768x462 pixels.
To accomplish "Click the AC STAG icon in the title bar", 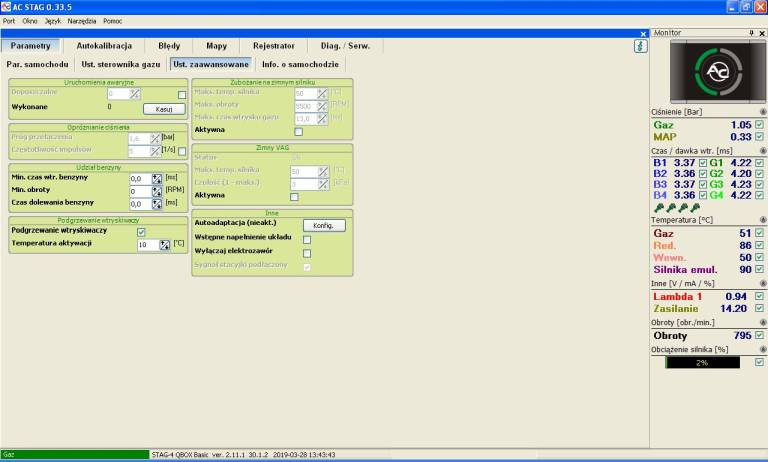I will pos(6,7).
